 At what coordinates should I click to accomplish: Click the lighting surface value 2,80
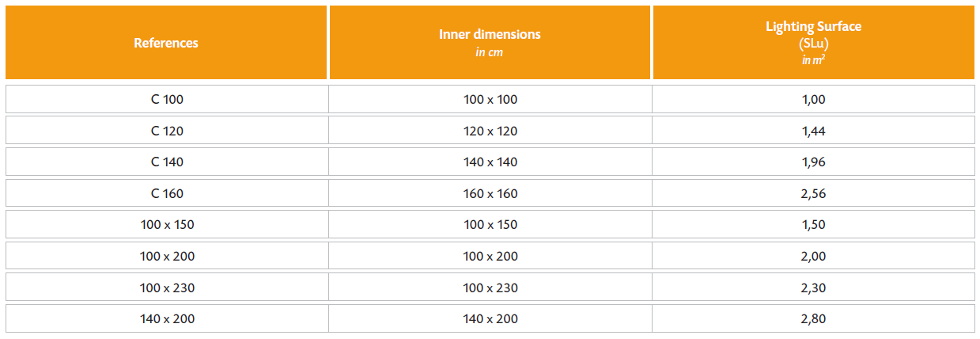pos(813,318)
